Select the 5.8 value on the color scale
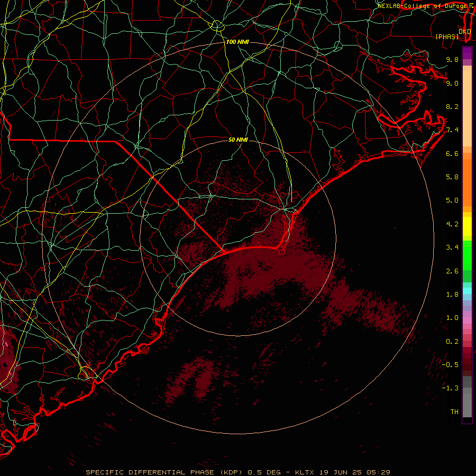The width and height of the screenshot is (476, 476). 452,177
